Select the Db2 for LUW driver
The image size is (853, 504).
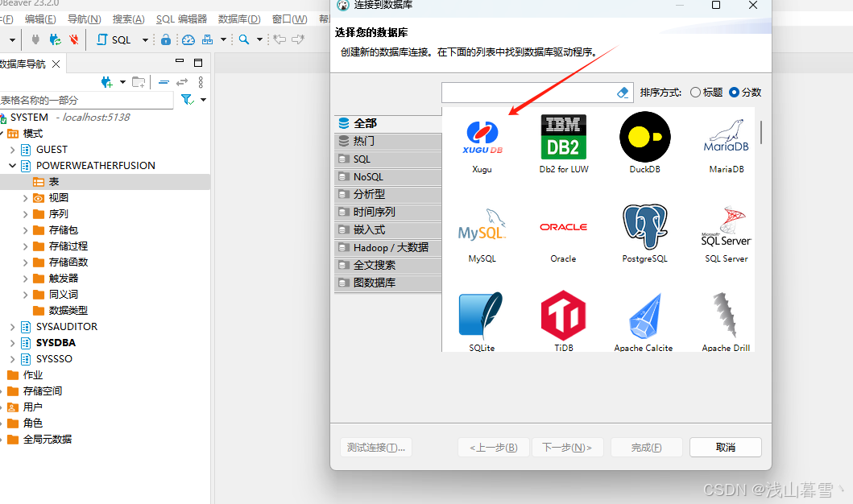(564, 144)
